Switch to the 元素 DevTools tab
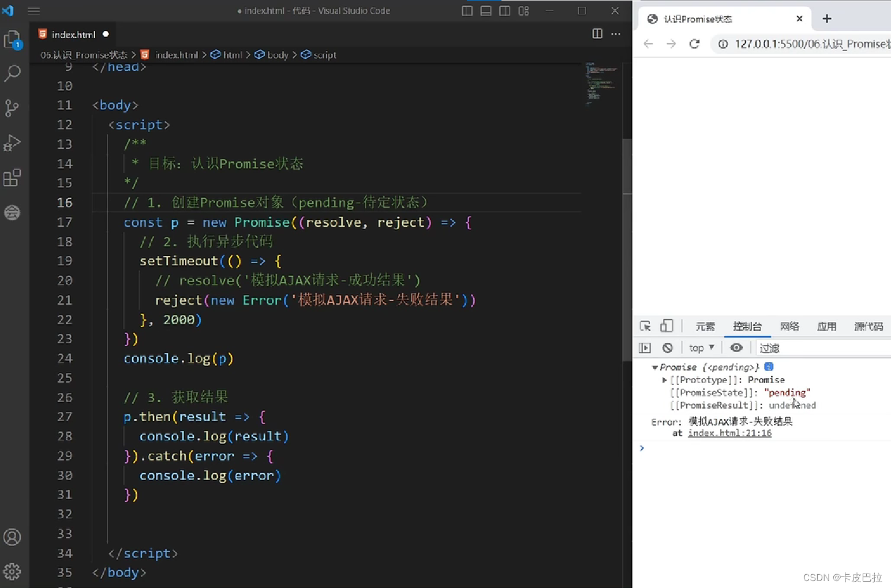The height and width of the screenshot is (588, 891). [705, 327]
